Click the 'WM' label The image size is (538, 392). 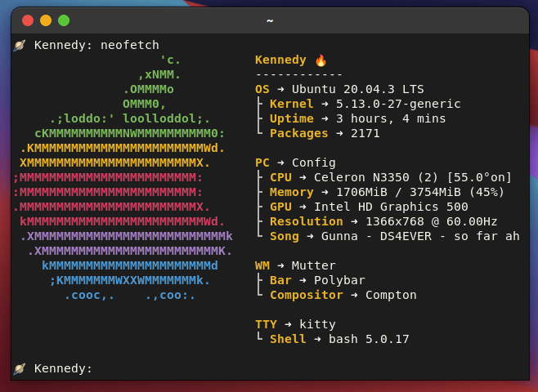click(262, 266)
